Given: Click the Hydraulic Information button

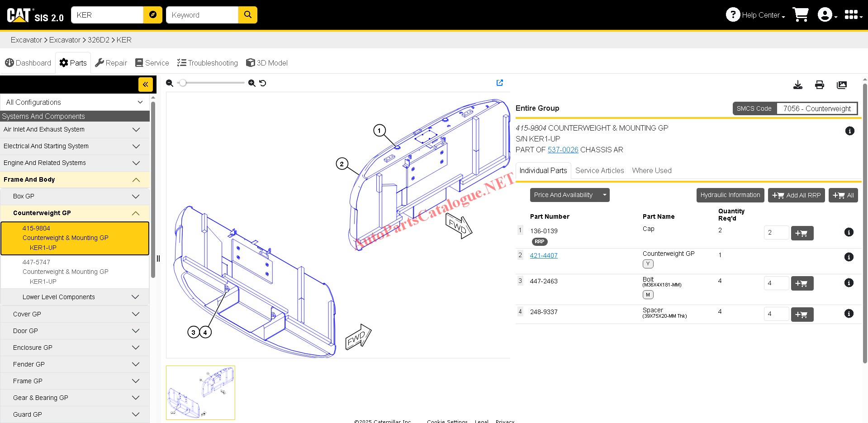Looking at the screenshot, I should point(730,195).
